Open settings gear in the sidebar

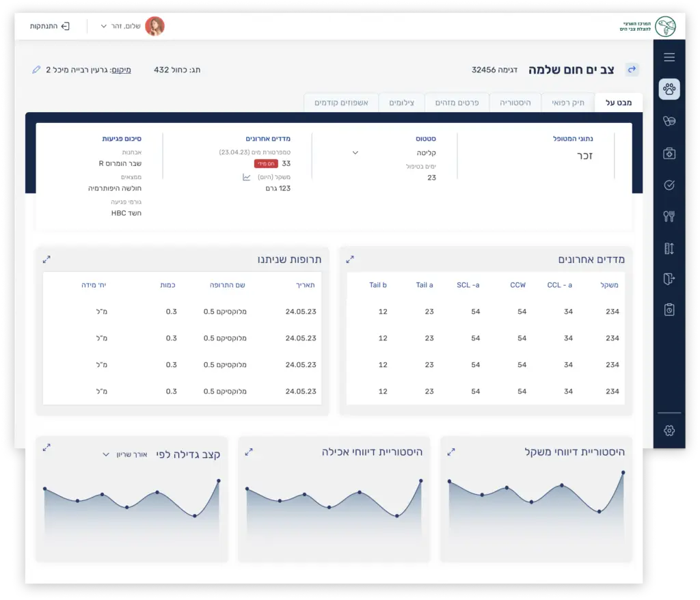[x=669, y=430]
